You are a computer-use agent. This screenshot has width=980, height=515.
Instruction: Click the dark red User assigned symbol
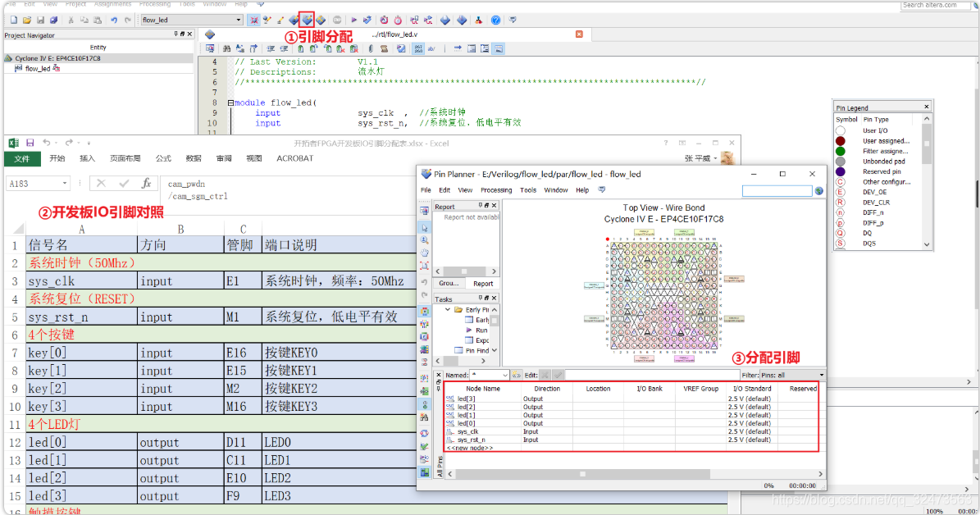coord(841,141)
